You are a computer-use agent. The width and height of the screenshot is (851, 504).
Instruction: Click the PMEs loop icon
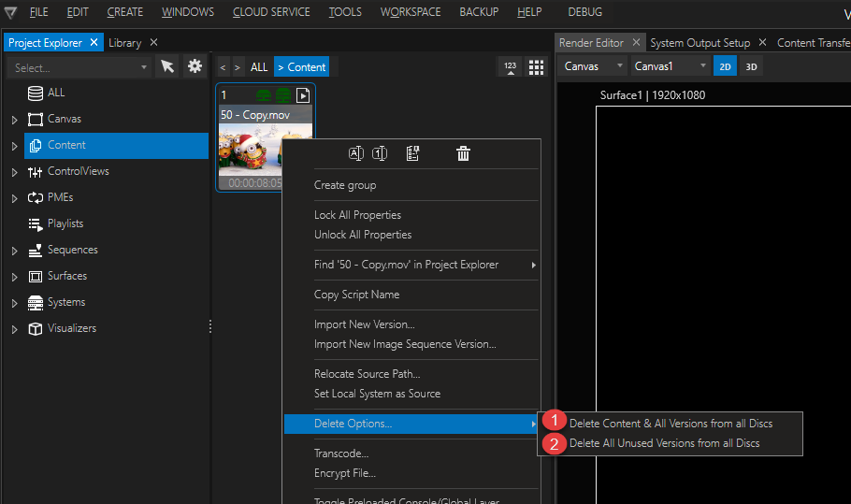tap(36, 198)
